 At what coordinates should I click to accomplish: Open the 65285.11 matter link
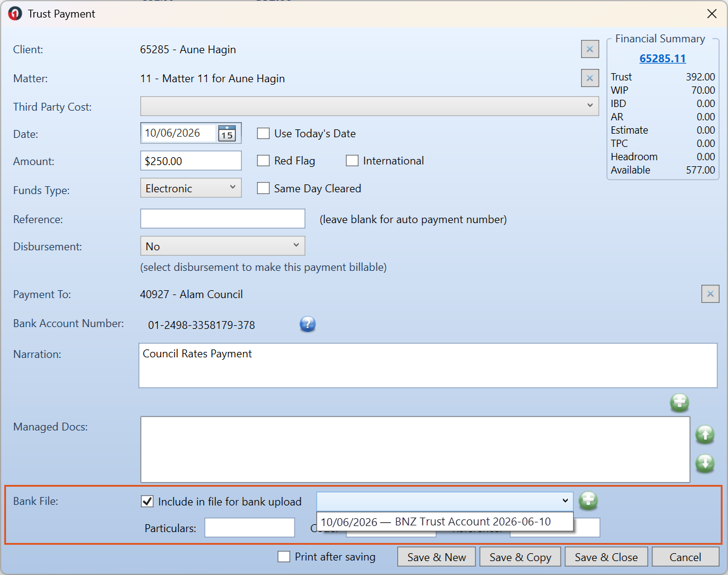click(663, 59)
